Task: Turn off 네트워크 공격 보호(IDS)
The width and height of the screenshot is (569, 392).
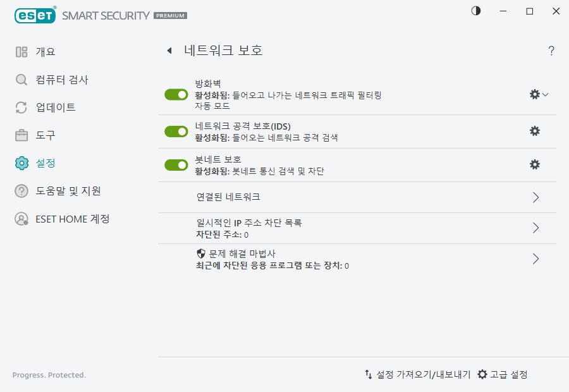Action: [176, 131]
